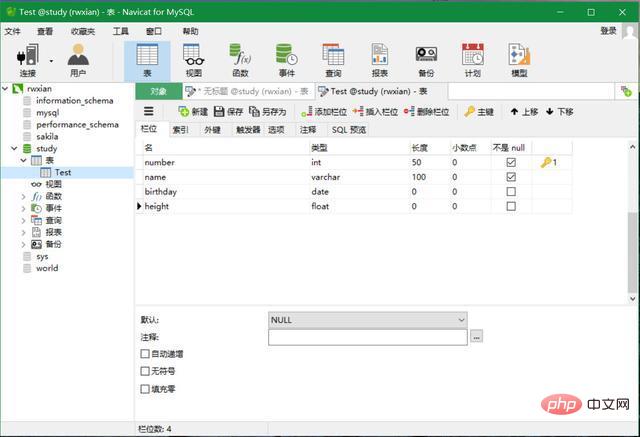Click the ... button beside 注释 field

477,336
